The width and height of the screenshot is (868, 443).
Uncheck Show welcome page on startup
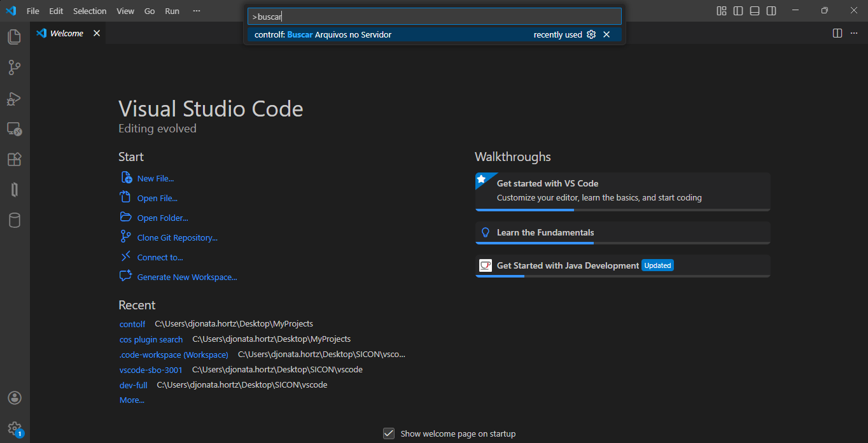click(x=389, y=433)
